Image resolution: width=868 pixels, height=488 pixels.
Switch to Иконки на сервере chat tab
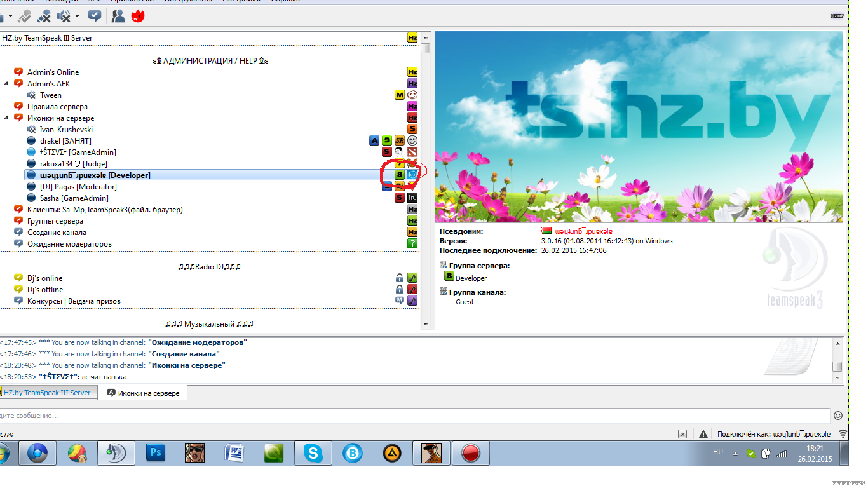(x=144, y=393)
